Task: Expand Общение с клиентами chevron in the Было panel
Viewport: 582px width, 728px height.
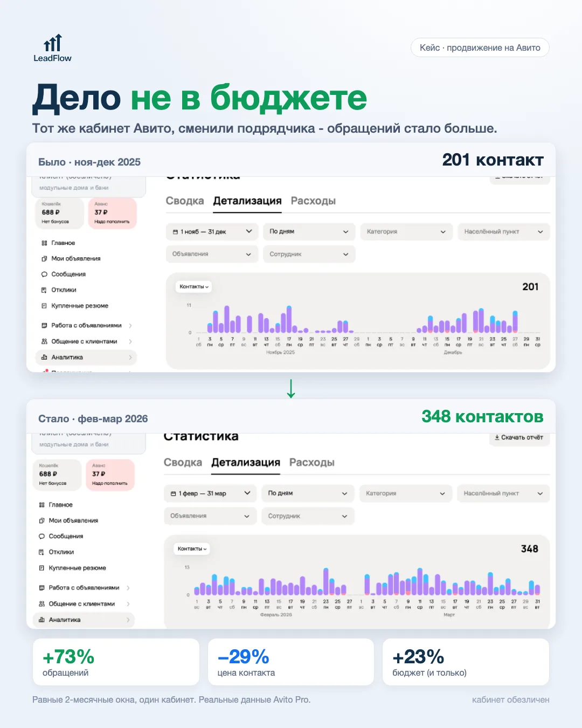Action: 130,341
